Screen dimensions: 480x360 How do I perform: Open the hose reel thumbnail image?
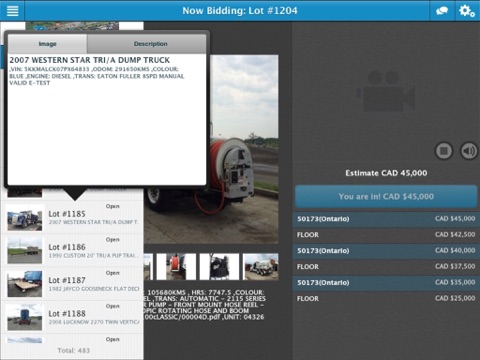pos(176,266)
